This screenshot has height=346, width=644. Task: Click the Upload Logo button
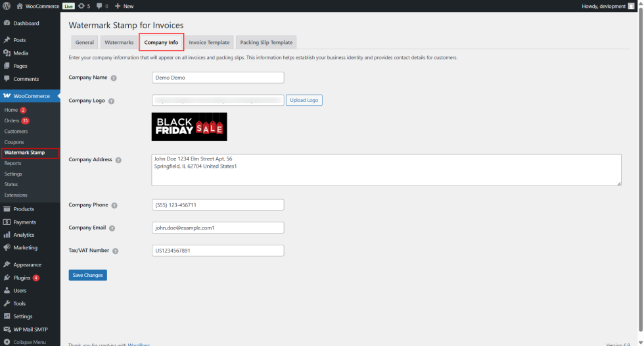(304, 100)
